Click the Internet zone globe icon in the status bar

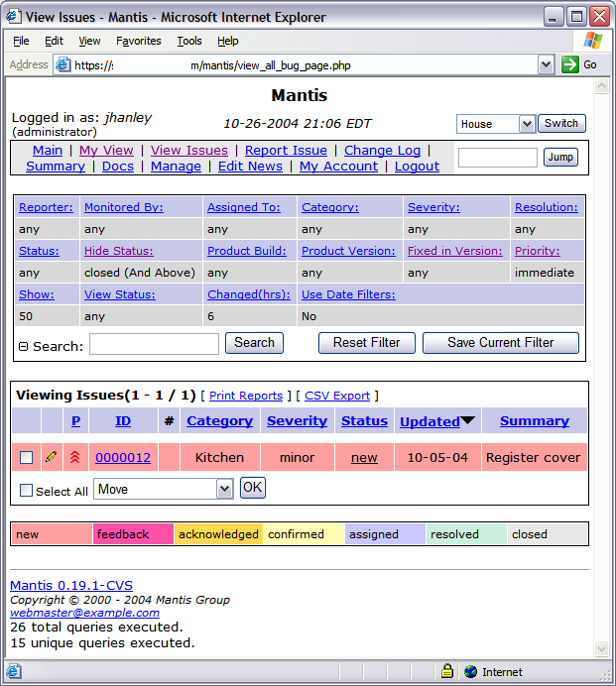470,671
